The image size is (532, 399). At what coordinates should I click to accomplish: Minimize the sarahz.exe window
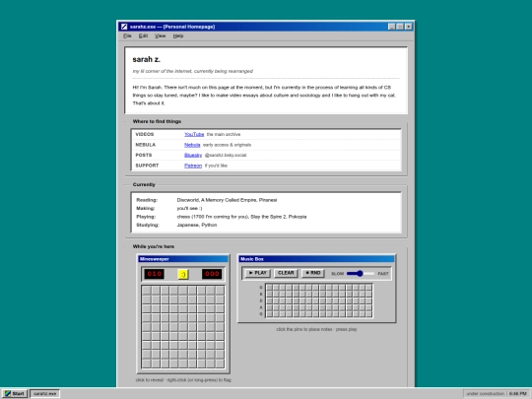click(x=391, y=27)
